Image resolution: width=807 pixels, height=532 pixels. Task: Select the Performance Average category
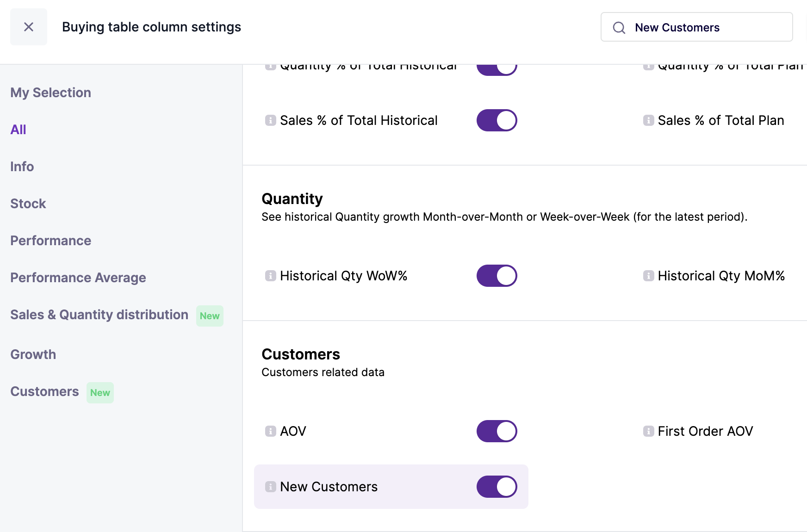coord(78,278)
